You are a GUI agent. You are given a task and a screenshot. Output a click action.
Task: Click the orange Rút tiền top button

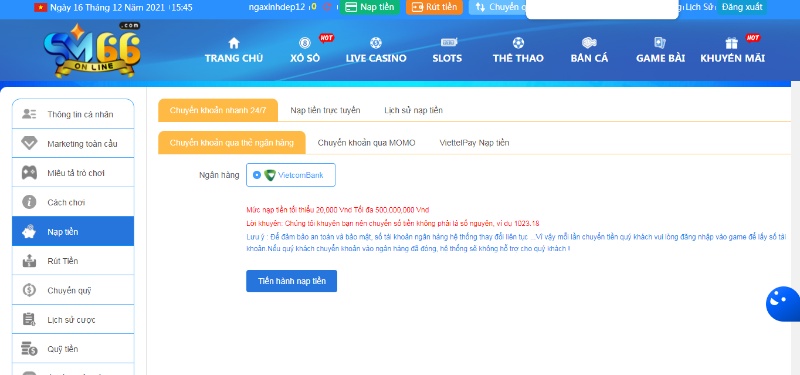(x=434, y=7)
